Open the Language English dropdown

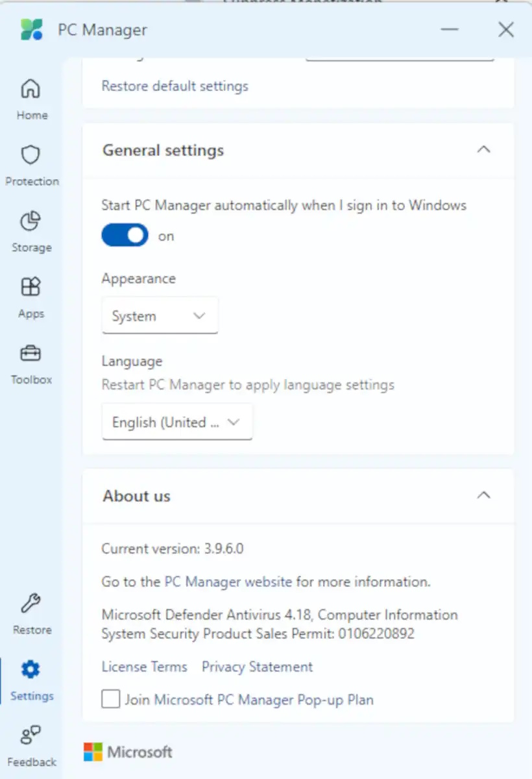click(176, 422)
